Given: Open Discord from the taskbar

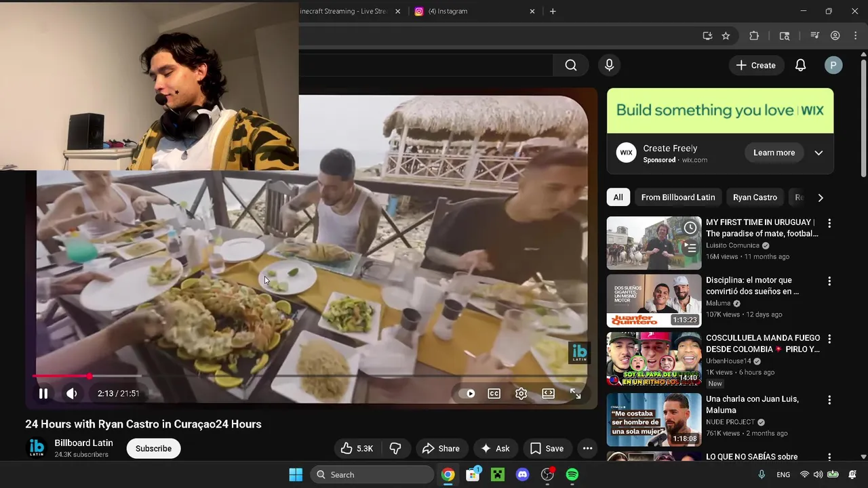Looking at the screenshot, I should point(522,474).
